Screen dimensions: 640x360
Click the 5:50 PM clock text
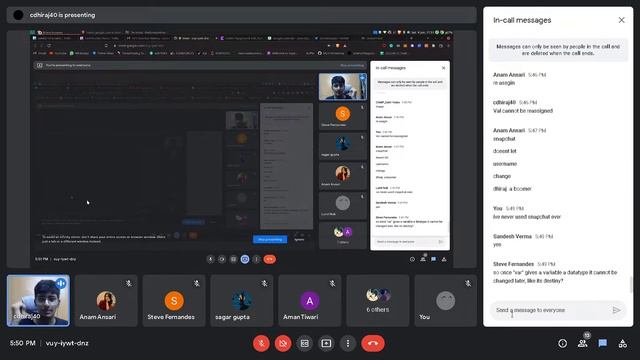pos(22,343)
